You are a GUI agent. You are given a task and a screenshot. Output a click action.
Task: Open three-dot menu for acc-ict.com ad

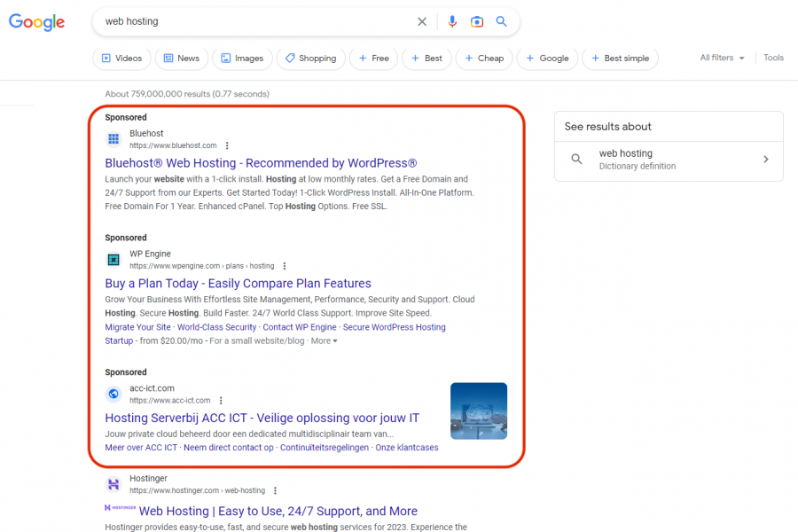tap(221, 401)
